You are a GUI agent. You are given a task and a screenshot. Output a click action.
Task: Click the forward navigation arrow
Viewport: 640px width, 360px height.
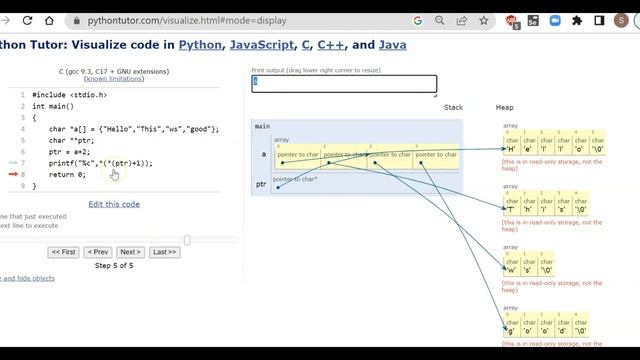point(5,20)
